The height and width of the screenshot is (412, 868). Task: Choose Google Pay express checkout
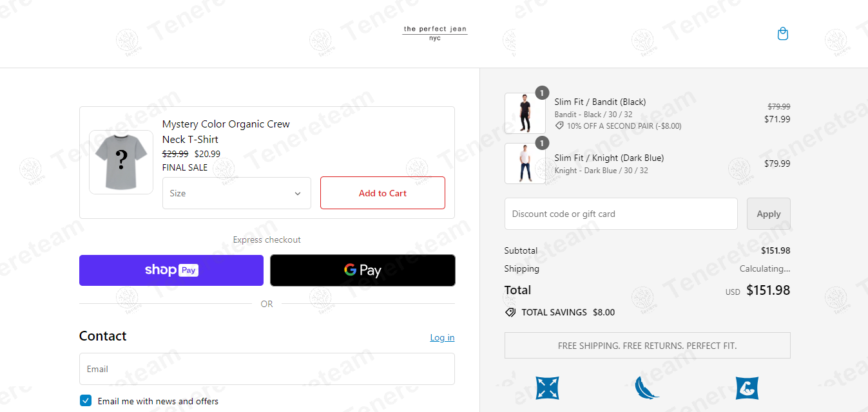362,270
